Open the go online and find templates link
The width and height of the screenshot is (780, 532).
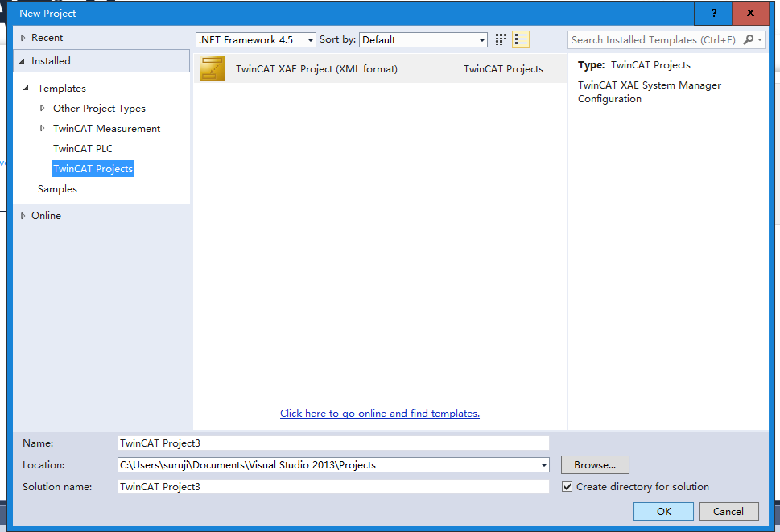click(380, 413)
